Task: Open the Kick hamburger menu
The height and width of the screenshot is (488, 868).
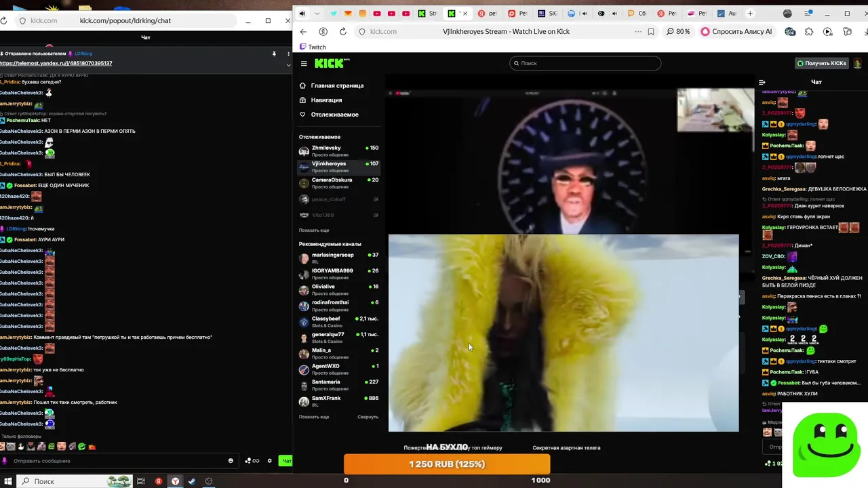Action: tap(304, 64)
